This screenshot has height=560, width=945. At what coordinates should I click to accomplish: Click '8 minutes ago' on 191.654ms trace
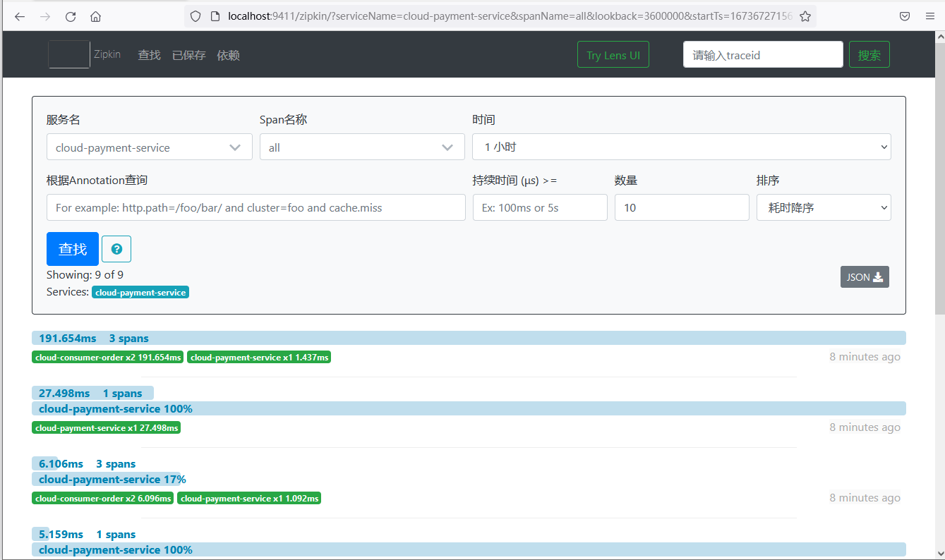pyautogui.click(x=865, y=357)
